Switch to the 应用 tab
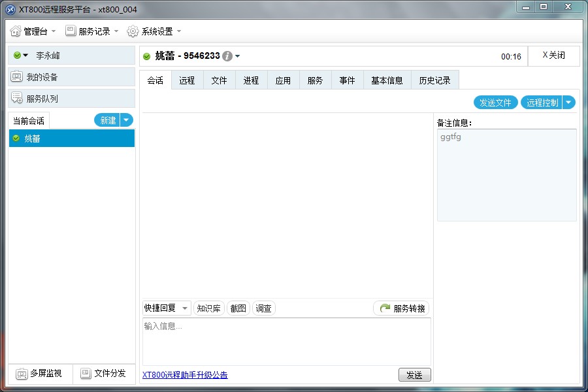The height and width of the screenshot is (392, 588). point(283,80)
